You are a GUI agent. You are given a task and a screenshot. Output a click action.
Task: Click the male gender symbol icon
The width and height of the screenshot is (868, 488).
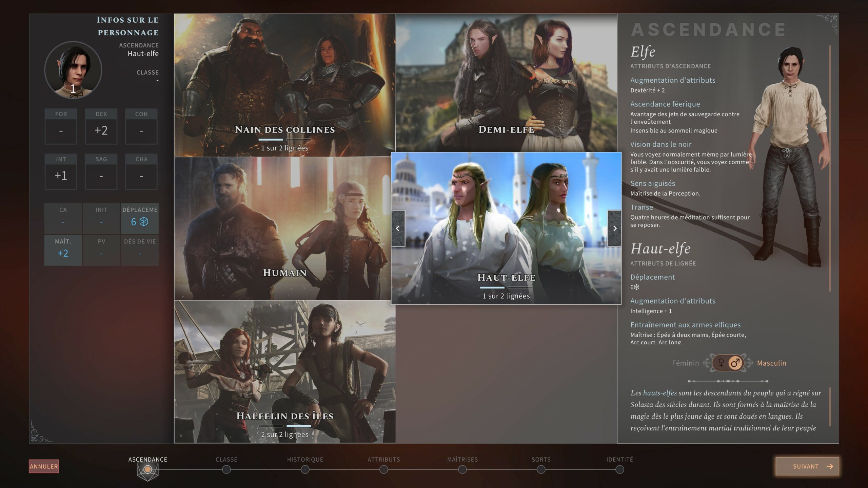tap(735, 363)
